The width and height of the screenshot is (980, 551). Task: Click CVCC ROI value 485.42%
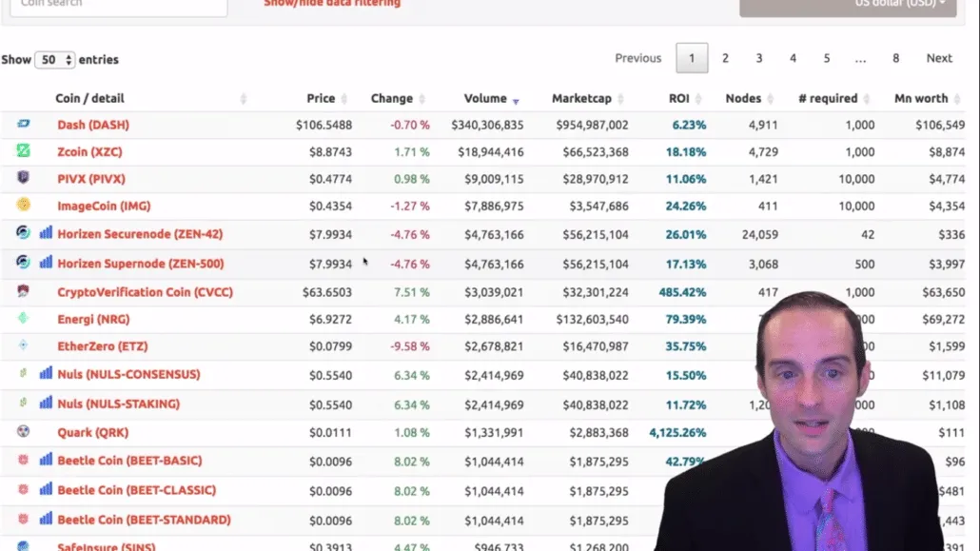pos(682,292)
